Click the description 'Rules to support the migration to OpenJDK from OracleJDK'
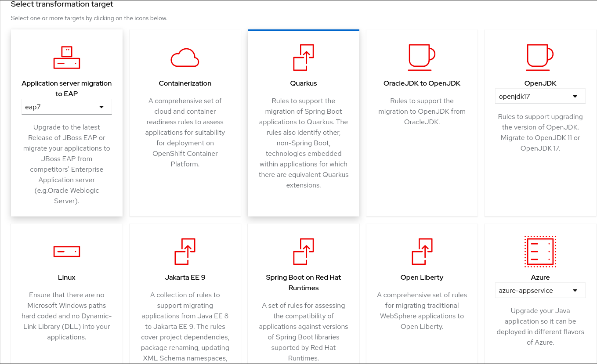Viewport: 597px width, 364px height. pyautogui.click(x=422, y=111)
